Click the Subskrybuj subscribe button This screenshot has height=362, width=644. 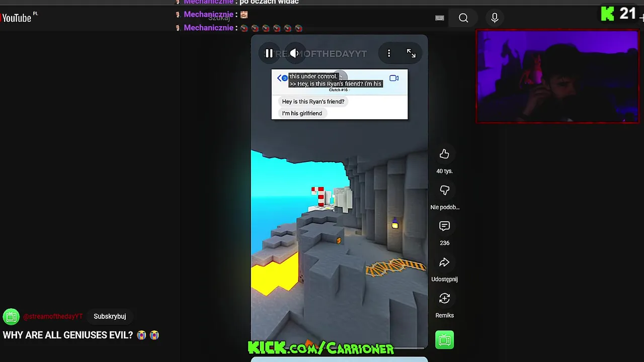(x=110, y=316)
